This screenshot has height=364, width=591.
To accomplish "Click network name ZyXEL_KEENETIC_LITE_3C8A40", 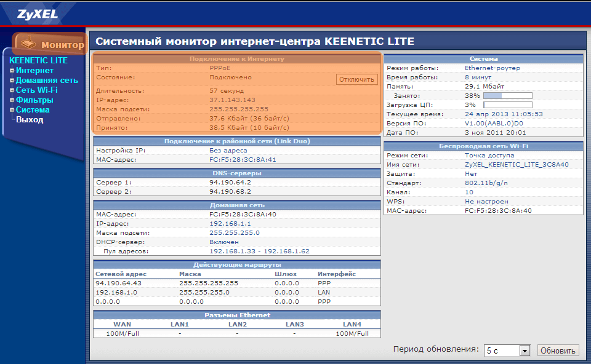I will [x=517, y=165].
